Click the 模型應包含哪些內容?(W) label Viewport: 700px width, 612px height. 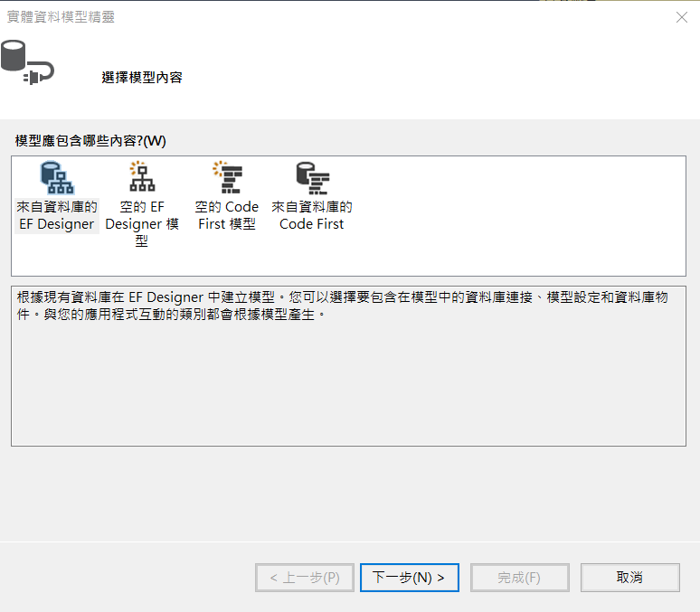coord(90,141)
